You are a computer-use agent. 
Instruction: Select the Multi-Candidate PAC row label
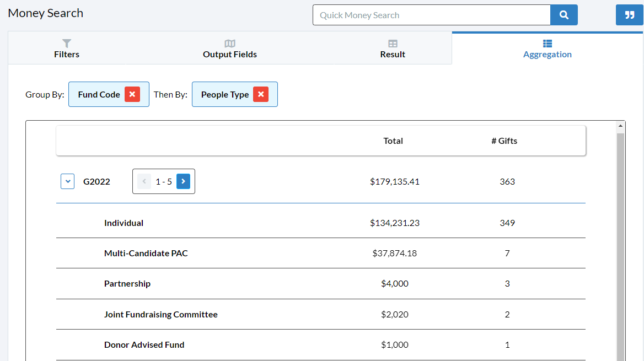click(x=146, y=254)
